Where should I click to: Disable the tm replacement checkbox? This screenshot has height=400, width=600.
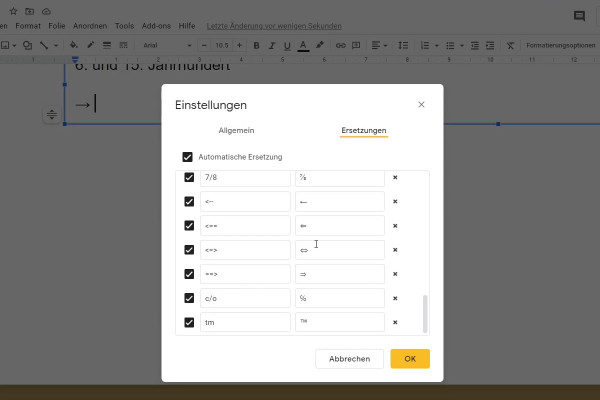[189, 322]
